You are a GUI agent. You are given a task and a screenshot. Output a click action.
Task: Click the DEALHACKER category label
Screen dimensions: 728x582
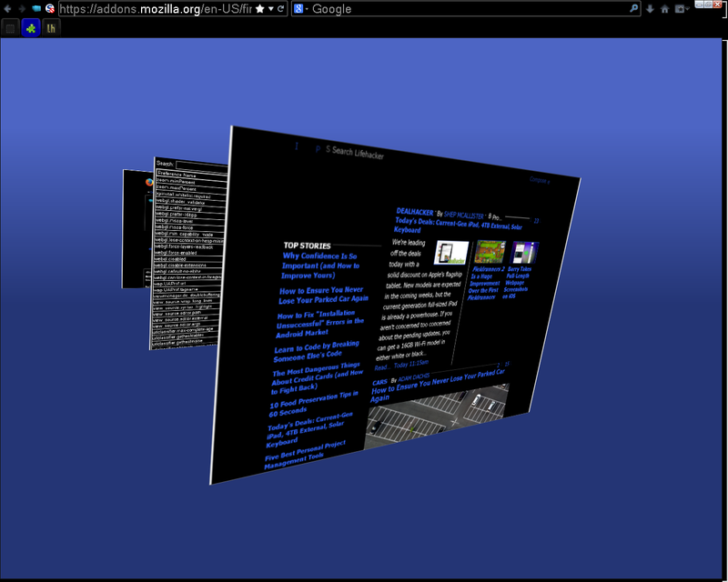[415, 212]
